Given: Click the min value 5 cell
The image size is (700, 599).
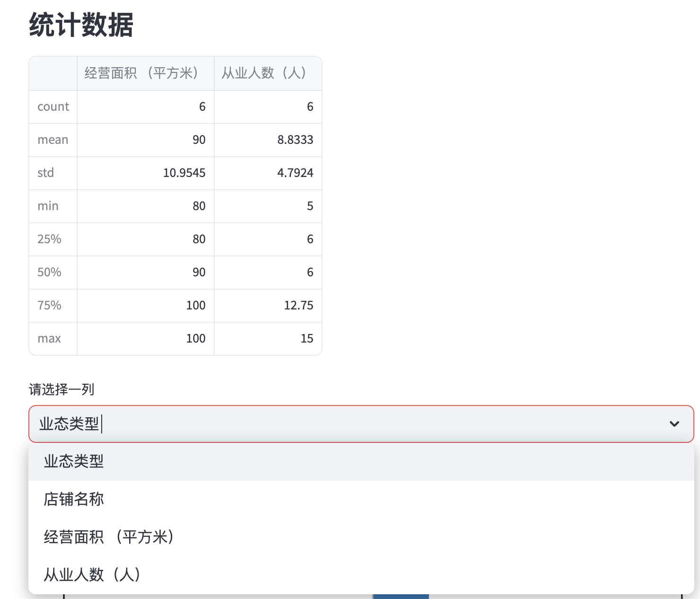Looking at the screenshot, I should pos(268,206).
